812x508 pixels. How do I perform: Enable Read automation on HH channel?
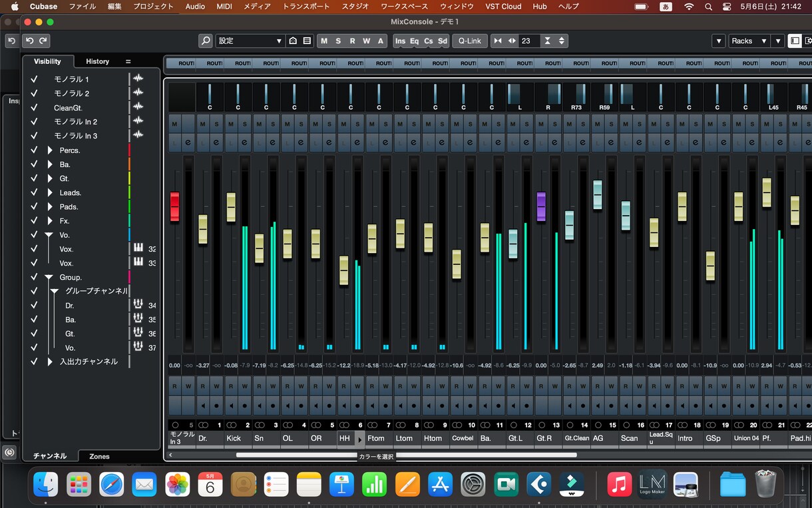coord(343,385)
